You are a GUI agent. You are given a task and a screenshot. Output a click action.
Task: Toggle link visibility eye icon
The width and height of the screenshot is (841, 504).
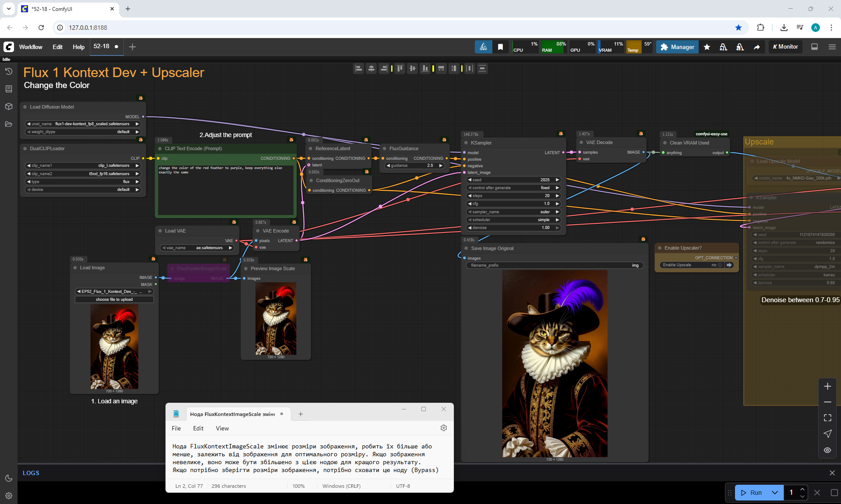point(827,450)
